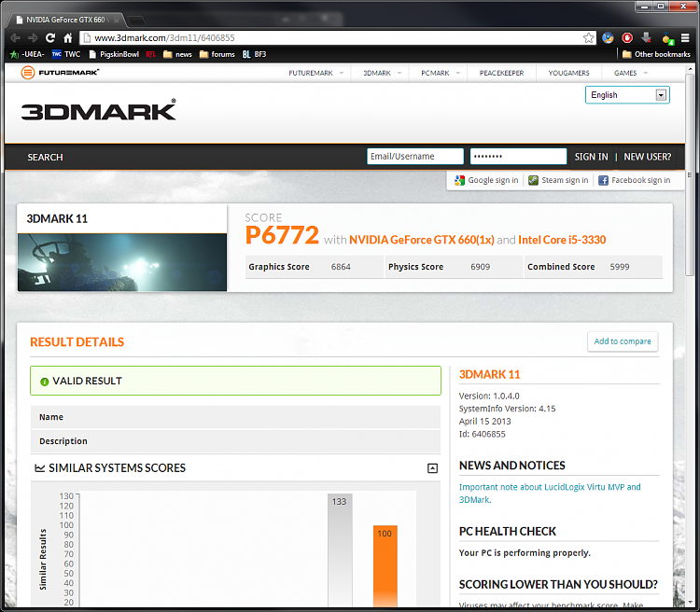Expand the 3DMARK navigation menu
Screen dimensions: 700x612
point(382,73)
